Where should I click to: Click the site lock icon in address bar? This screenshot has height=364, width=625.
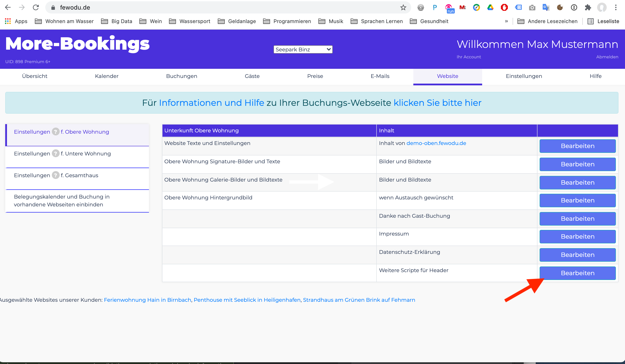(53, 8)
